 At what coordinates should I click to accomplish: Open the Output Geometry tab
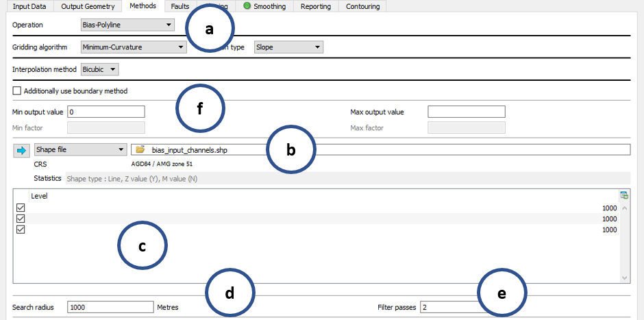(87, 6)
